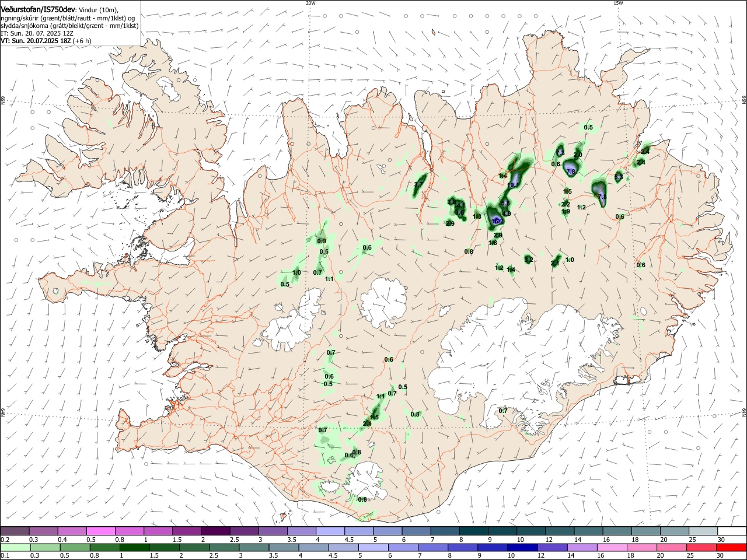Click the 1.3 precipitation value

click(x=477, y=217)
